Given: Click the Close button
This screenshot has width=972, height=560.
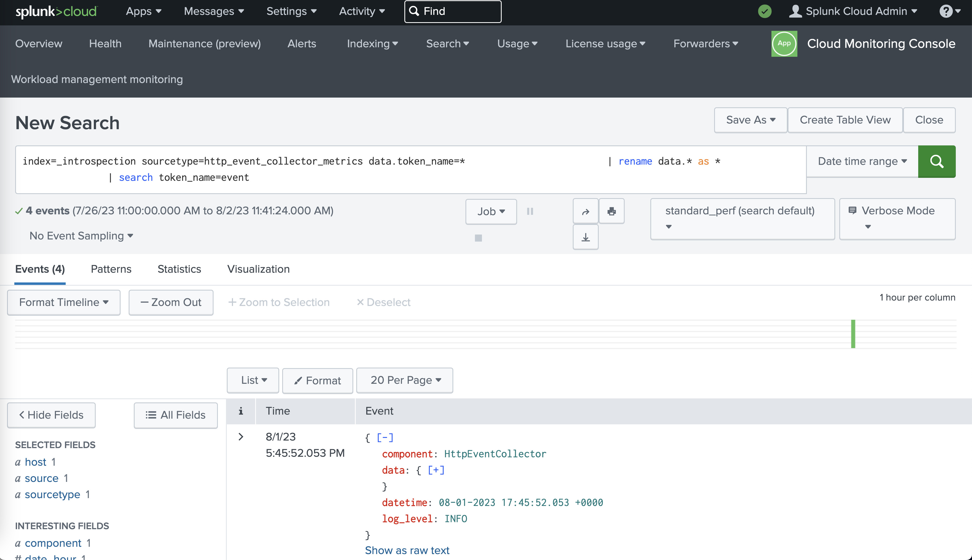Looking at the screenshot, I should click(929, 120).
